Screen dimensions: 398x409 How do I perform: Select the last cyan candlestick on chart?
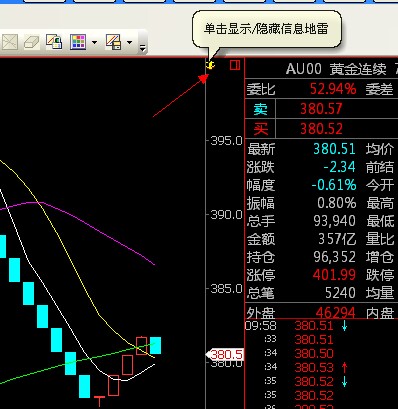tap(155, 345)
